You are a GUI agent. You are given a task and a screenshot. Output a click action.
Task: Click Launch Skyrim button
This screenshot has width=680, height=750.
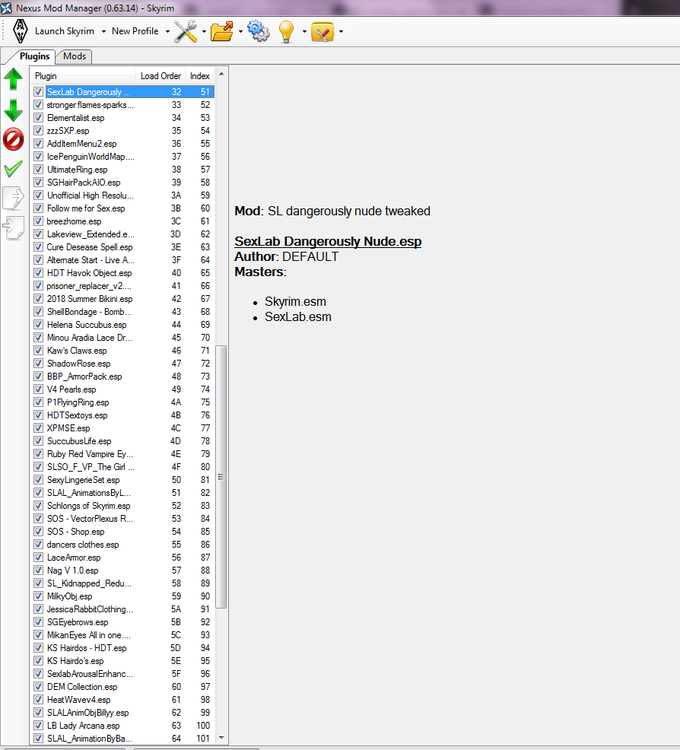(65, 31)
